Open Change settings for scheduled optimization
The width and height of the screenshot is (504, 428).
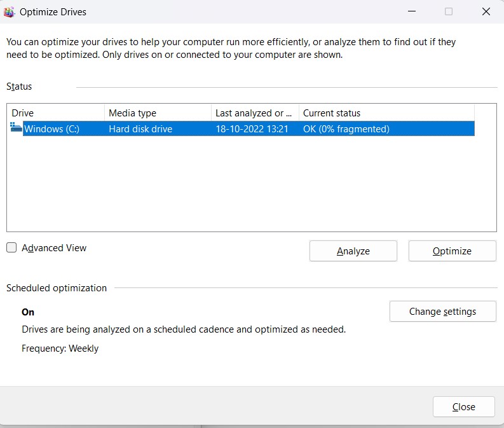[x=442, y=311]
